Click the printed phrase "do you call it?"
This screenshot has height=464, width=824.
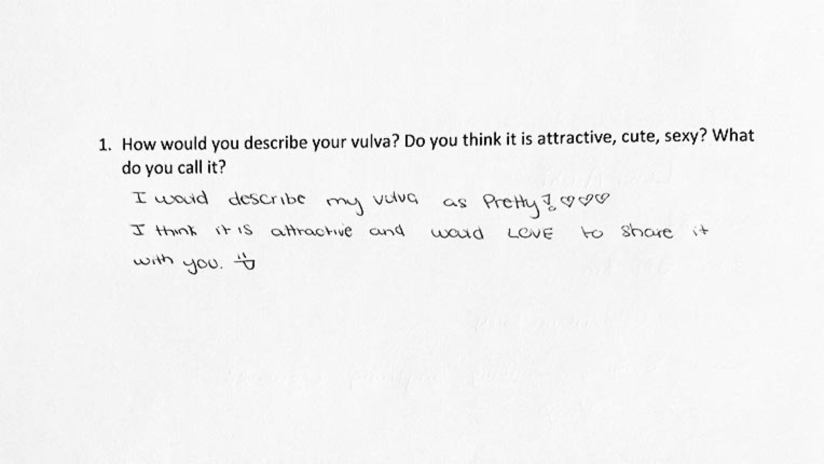(x=175, y=167)
